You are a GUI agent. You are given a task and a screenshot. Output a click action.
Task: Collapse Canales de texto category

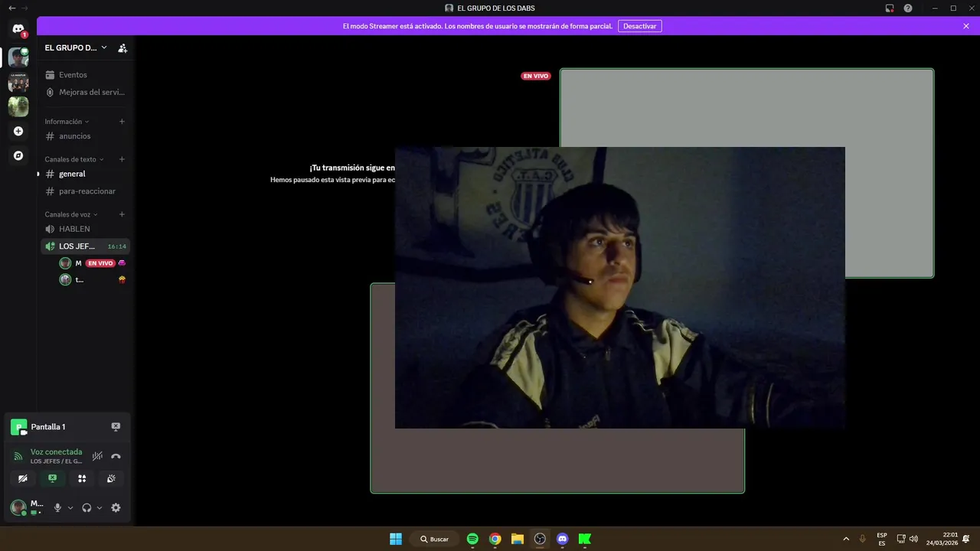pyautogui.click(x=74, y=159)
